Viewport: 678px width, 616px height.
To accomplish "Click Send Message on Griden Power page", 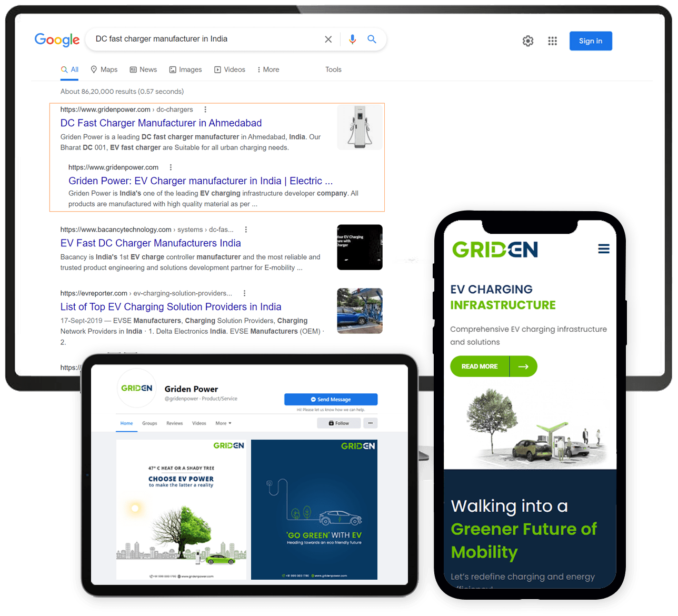I will pyautogui.click(x=331, y=400).
